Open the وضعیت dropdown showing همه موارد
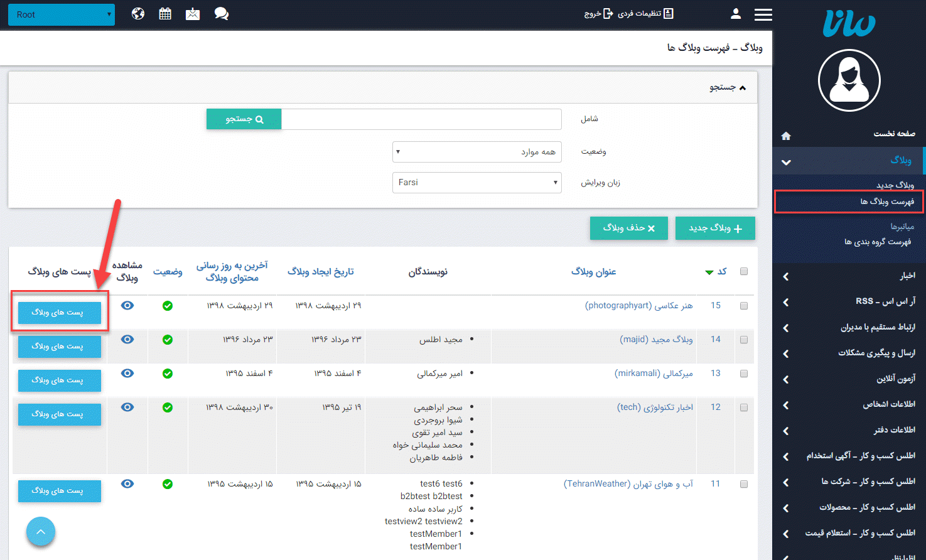This screenshot has width=926, height=560. [x=476, y=152]
